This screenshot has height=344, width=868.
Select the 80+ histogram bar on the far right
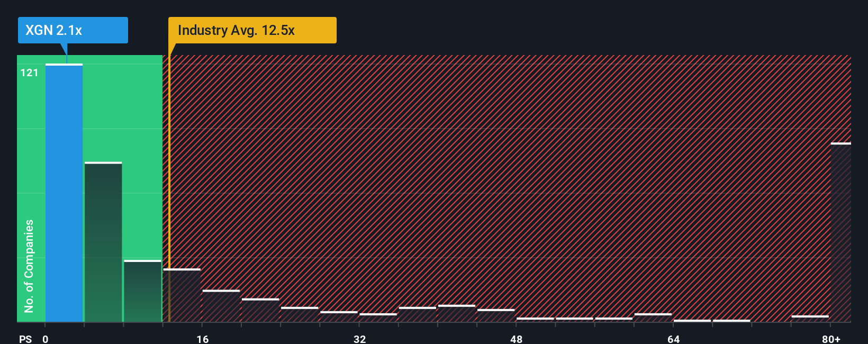pos(840,232)
